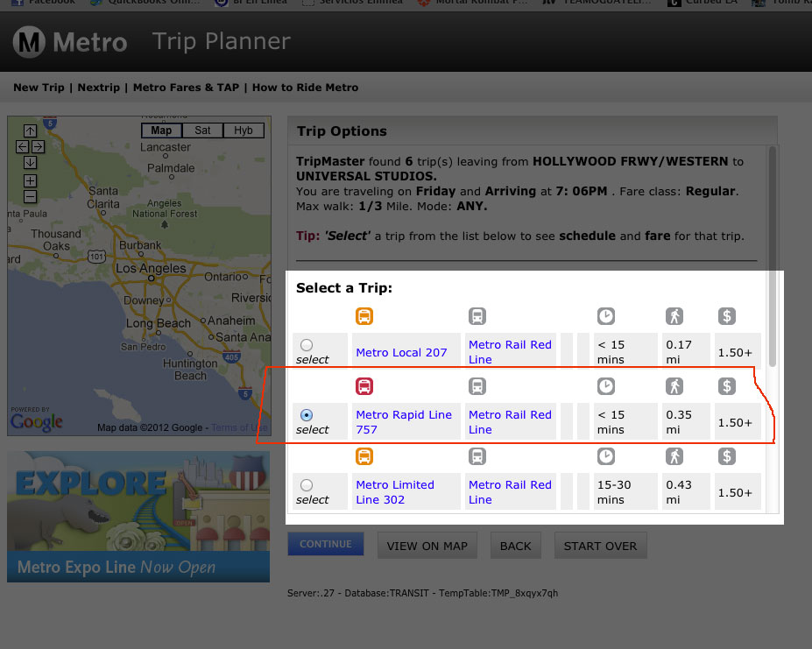The width and height of the screenshot is (812, 649).
Task: Click 0.35 mi walk distance
Action: (678, 422)
